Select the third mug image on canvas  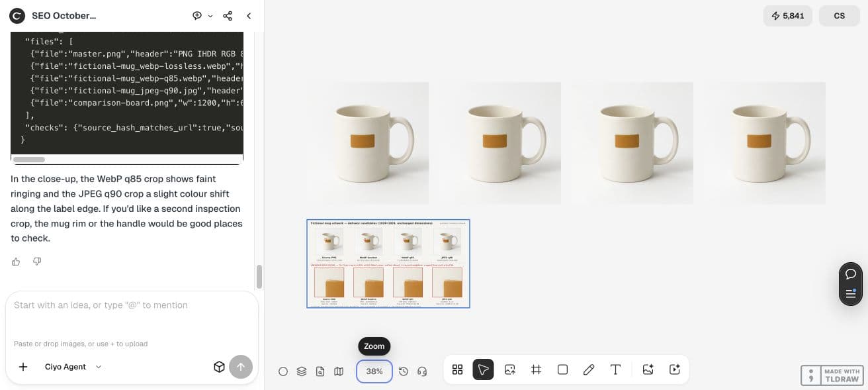coord(632,143)
